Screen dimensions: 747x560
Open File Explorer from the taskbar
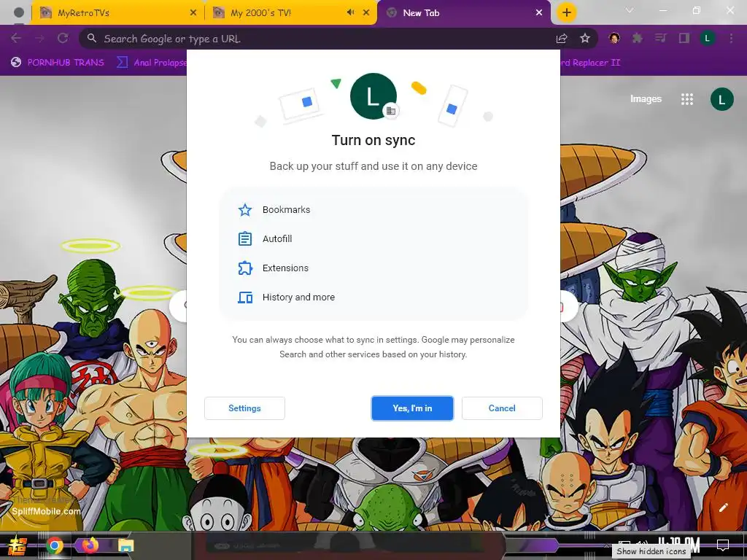tap(125, 545)
